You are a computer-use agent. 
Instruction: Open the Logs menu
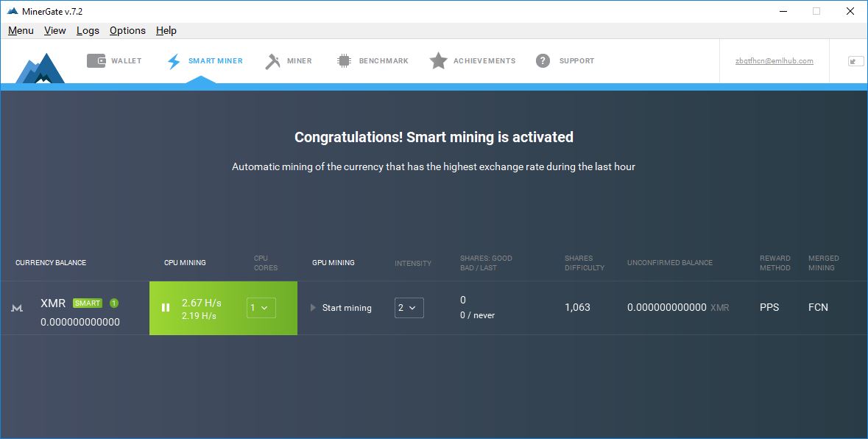88,30
